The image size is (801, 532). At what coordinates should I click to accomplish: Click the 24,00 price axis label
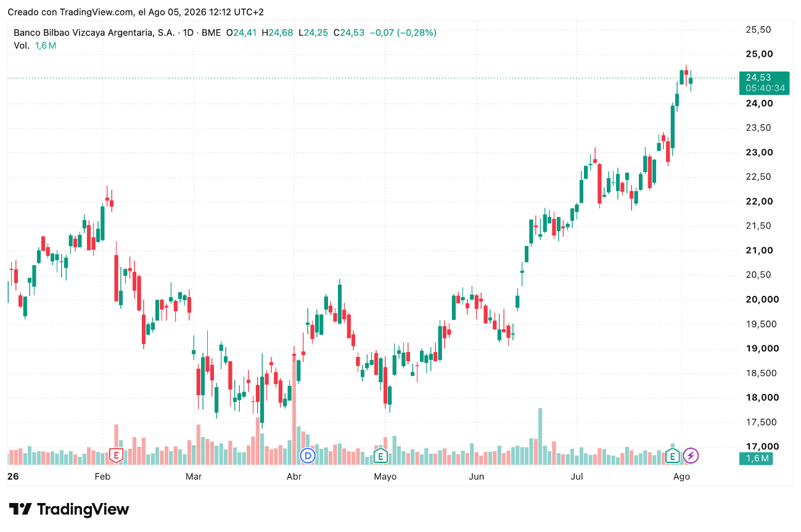click(x=758, y=103)
